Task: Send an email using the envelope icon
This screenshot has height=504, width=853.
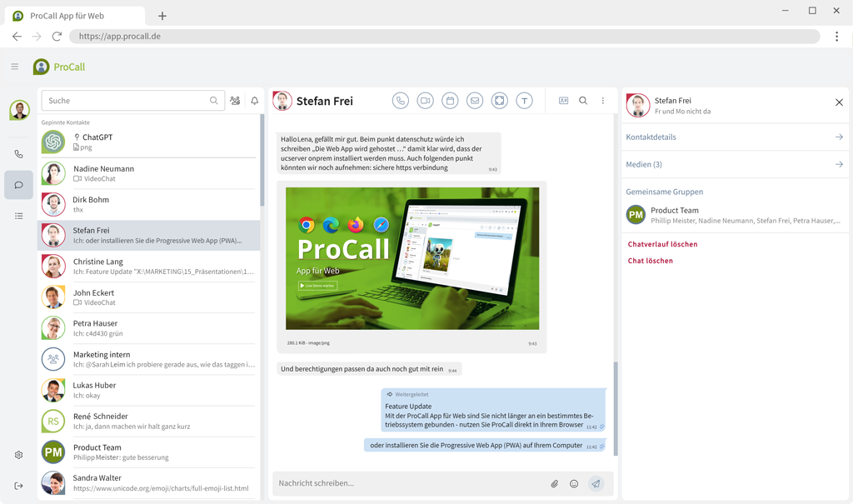Action: (x=475, y=101)
